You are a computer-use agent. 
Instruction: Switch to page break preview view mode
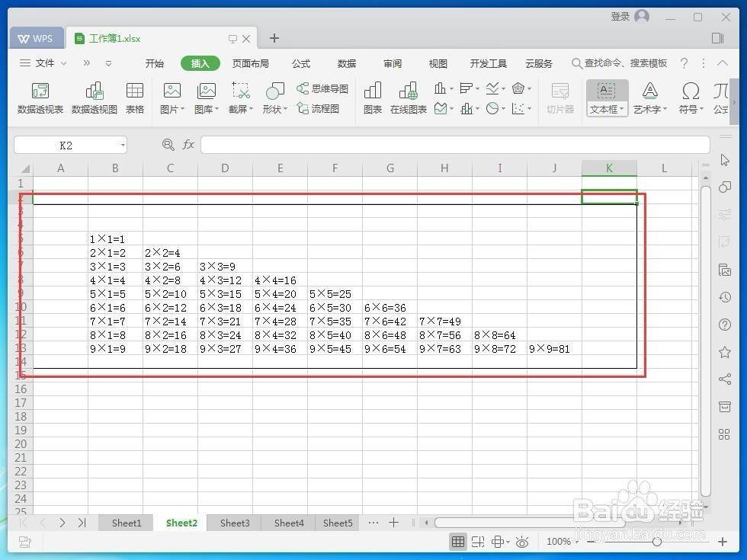pyautogui.click(x=478, y=541)
